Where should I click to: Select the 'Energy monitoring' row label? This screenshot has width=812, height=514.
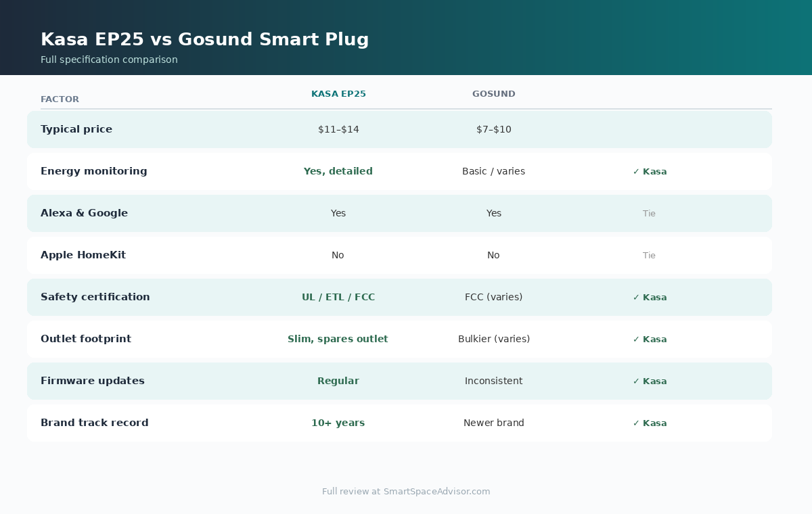pos(94,171)
